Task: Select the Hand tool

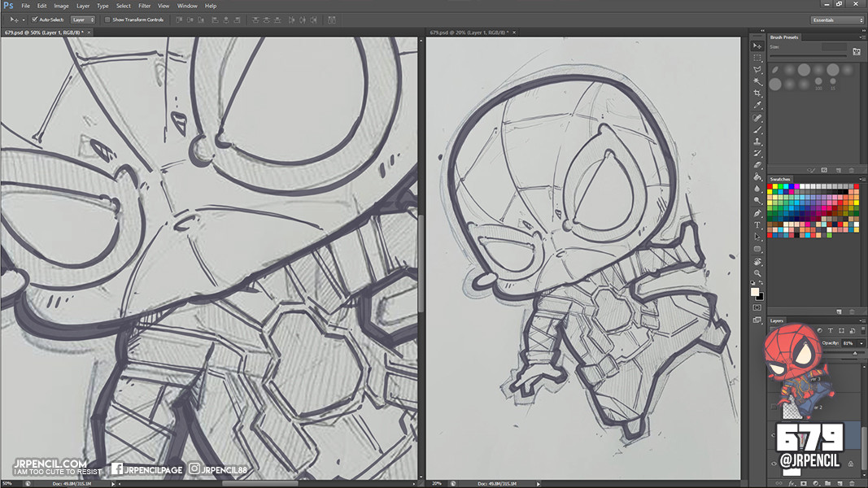Action: (757, 262)
